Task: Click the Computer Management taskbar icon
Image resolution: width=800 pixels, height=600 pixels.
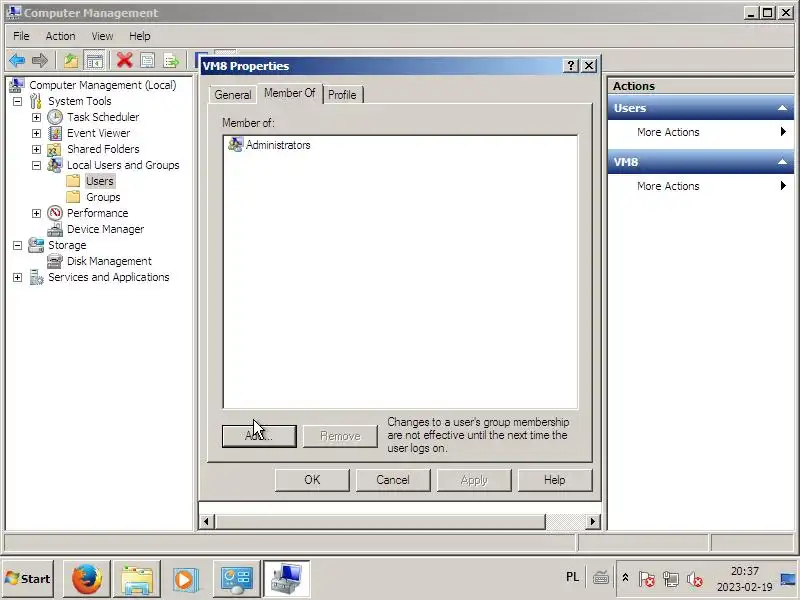Action: coord(286,579)
